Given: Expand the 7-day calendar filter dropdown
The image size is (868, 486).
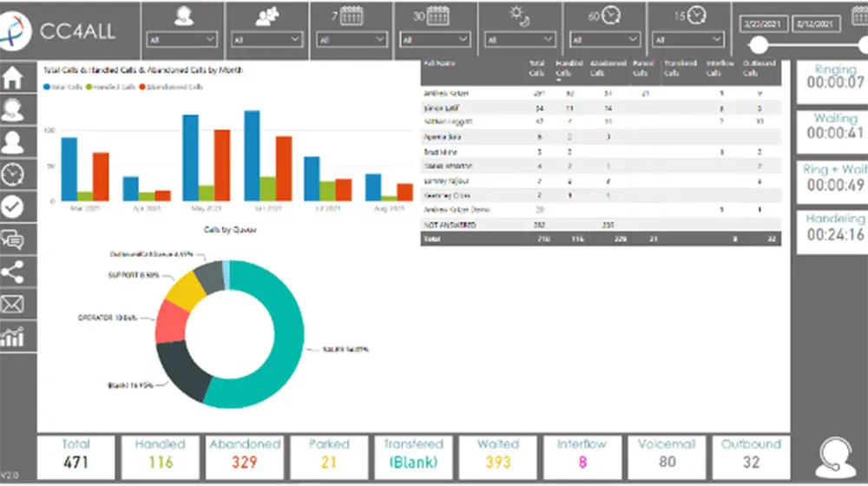Looking at the screenshot, I should click(x=352, y=40).
